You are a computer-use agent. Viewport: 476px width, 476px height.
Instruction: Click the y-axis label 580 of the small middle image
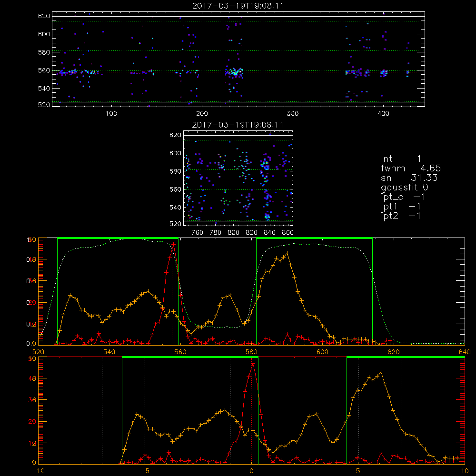pyautogui.click(x=175, y=171)
